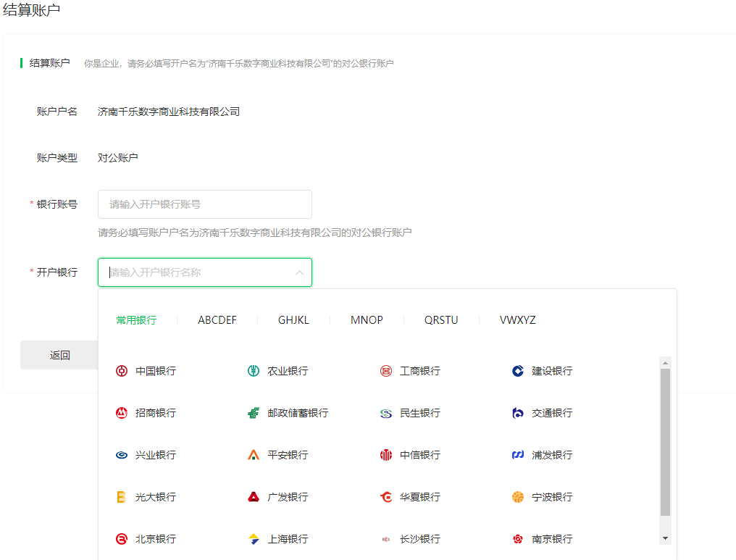Click the 账户户名 company name value
The width and height of the screenshot is (736, 560).
[169, 112]
